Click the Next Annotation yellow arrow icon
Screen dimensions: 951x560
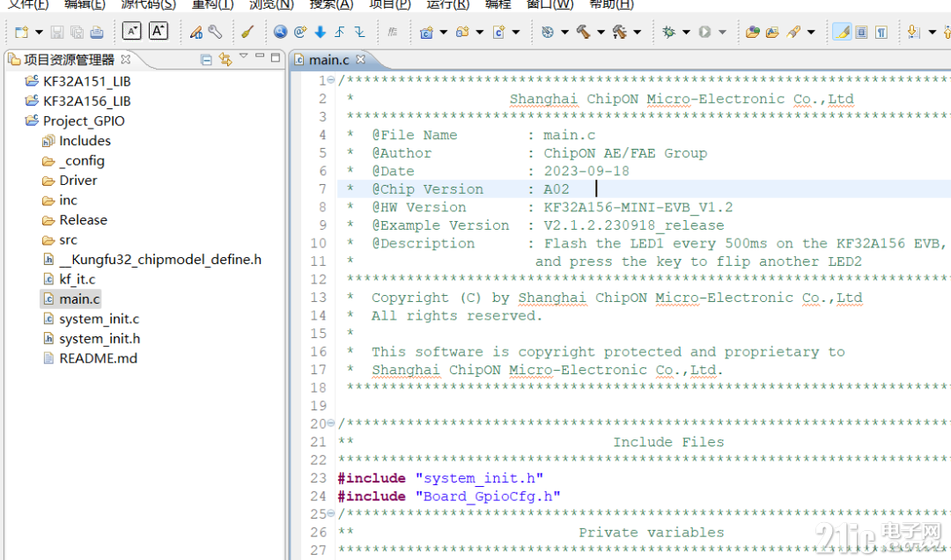(x=913, y=33)
